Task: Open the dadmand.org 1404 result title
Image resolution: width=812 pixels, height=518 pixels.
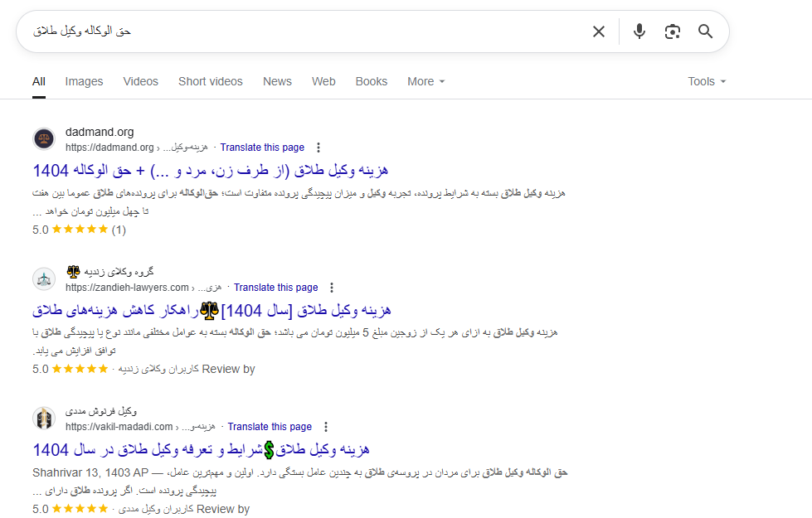Action: tap(210, 170)
